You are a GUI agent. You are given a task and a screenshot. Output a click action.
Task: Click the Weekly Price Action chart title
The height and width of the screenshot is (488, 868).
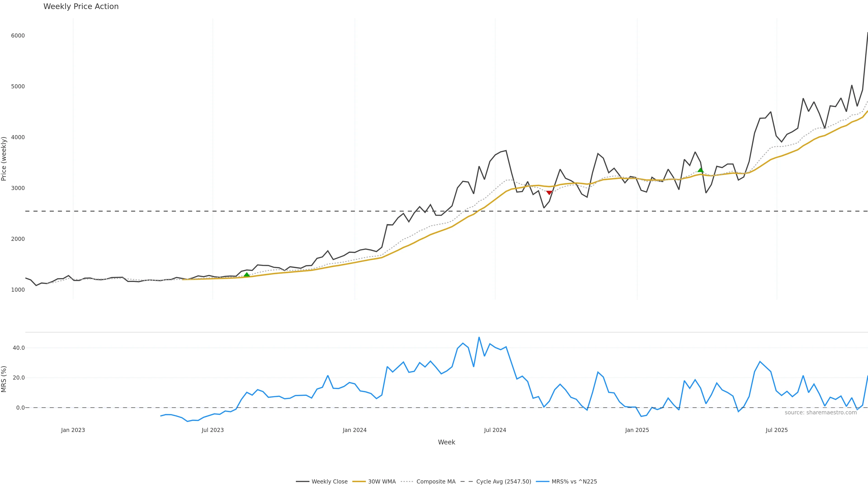click(x=81, y=6)
